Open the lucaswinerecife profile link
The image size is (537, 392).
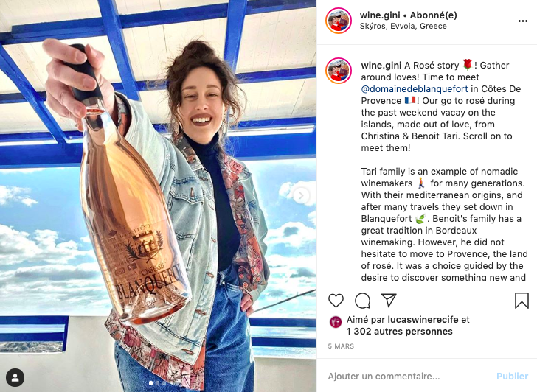pos(423,320)
